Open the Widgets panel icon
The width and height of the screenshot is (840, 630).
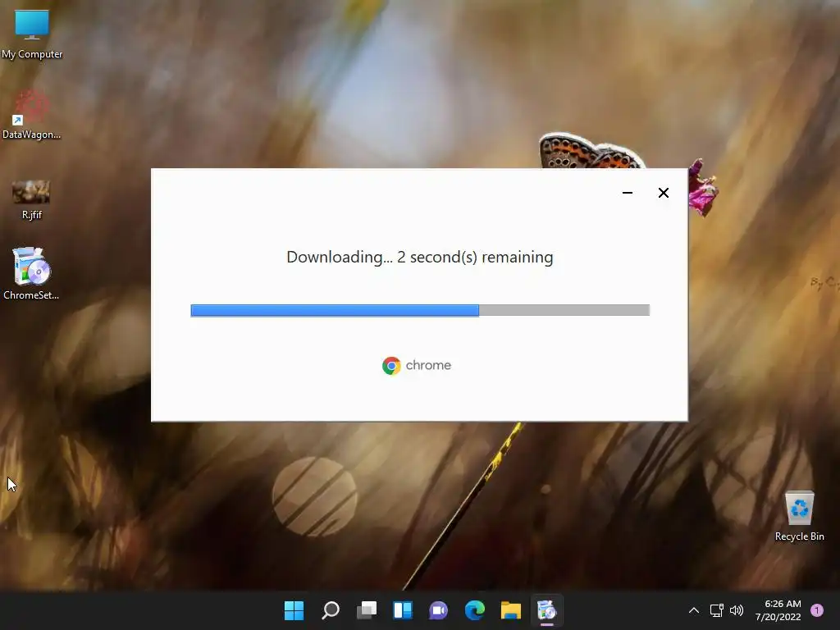[403, 610]
